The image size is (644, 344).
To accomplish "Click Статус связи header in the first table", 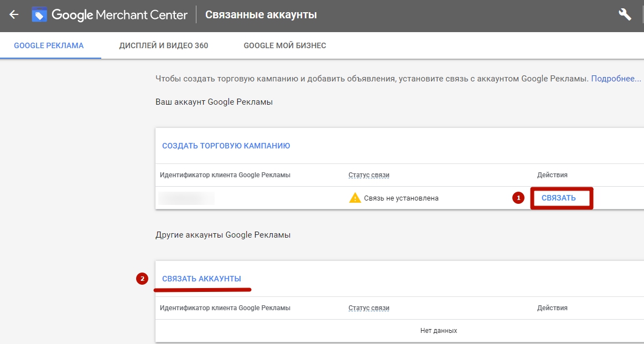I will pyautogui.click(x=368, y=175).
